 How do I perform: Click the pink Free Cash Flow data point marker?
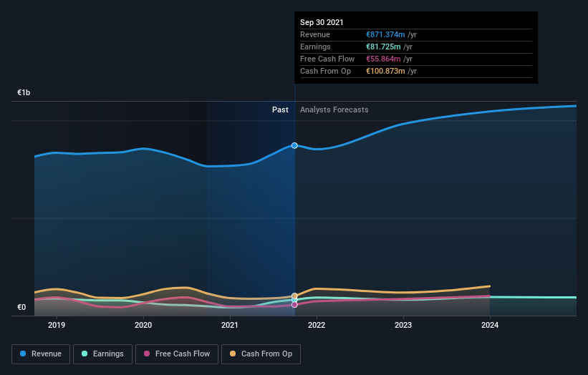(x=294, y=305)
